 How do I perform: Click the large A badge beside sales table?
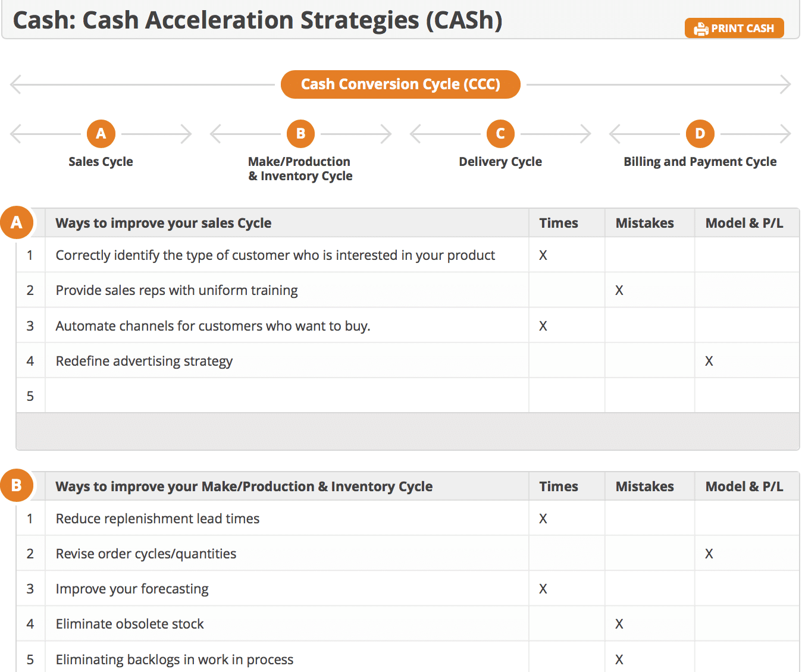pyautogui.click(x=17, y=222)
